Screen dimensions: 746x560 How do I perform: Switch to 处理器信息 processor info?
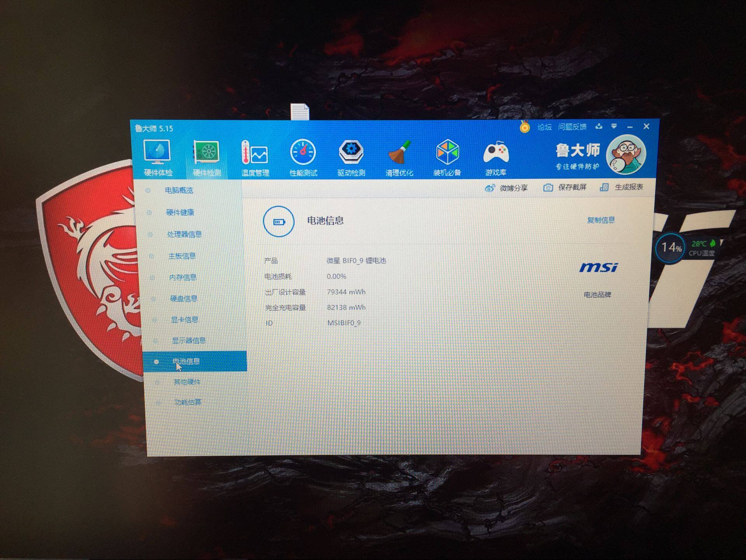point(184,234)
